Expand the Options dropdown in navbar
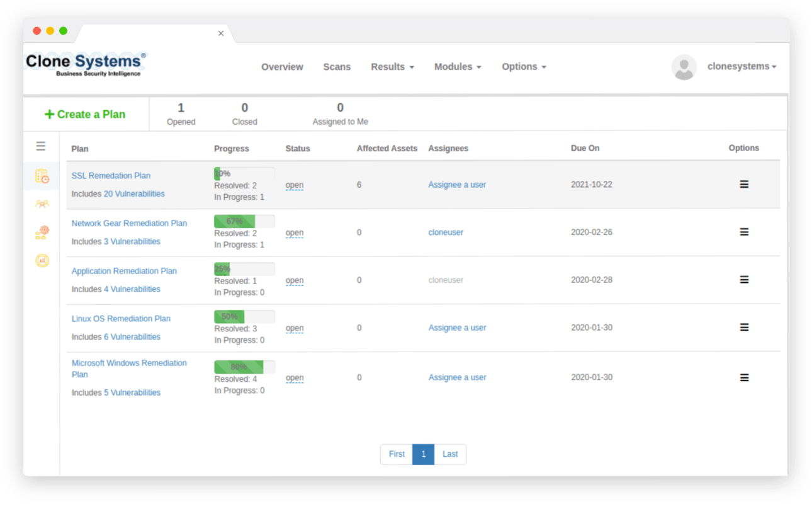The height and width of the screenshot is (509, 812). 524,67
